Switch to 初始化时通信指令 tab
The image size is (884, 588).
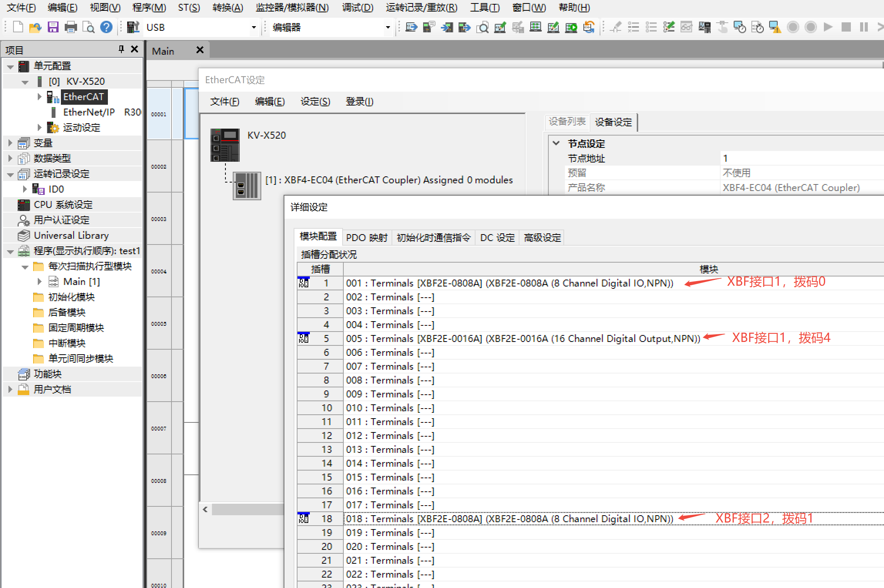(x=434, y=238)
